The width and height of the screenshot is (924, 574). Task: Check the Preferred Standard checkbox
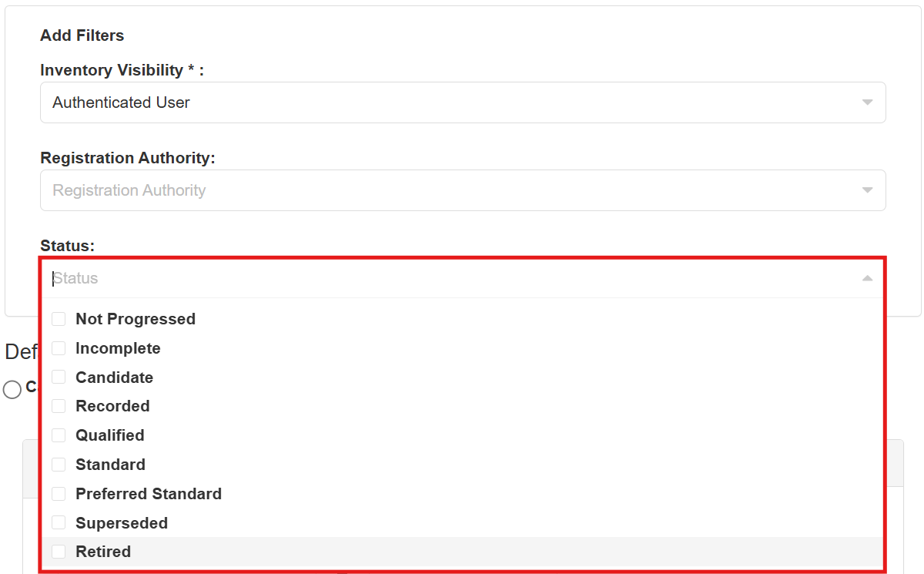59,494
